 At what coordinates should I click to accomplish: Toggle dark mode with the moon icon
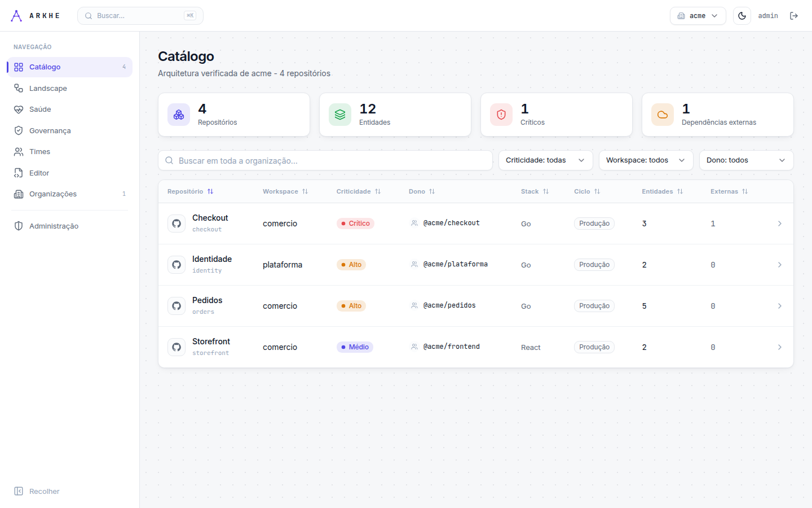click(742, 16)
